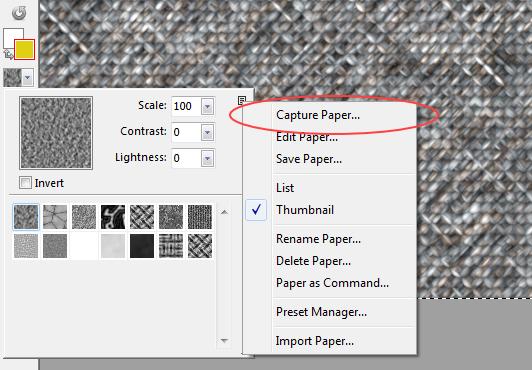Switch to List view in menu
532x370 pixels.
click(285, 188)
